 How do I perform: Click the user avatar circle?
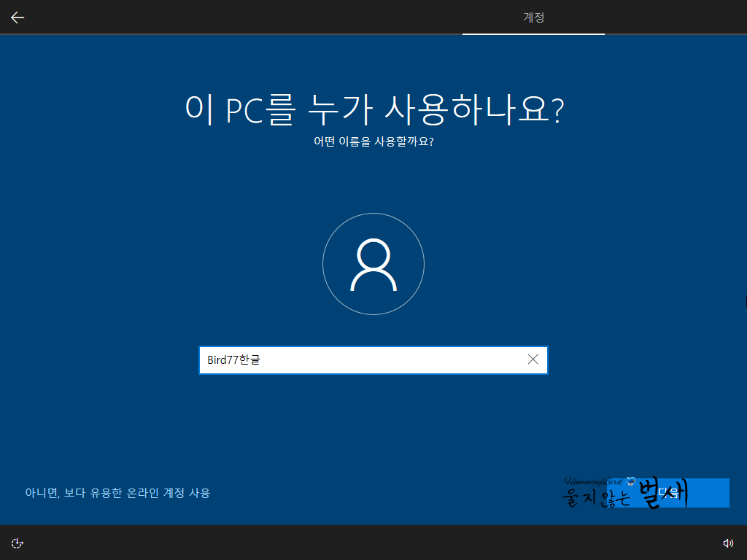coord(373,264)
